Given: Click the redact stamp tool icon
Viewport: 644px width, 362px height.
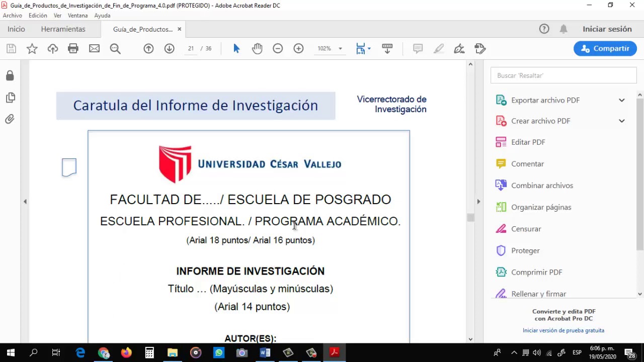Looking at the screenshot, I should 480,49.
